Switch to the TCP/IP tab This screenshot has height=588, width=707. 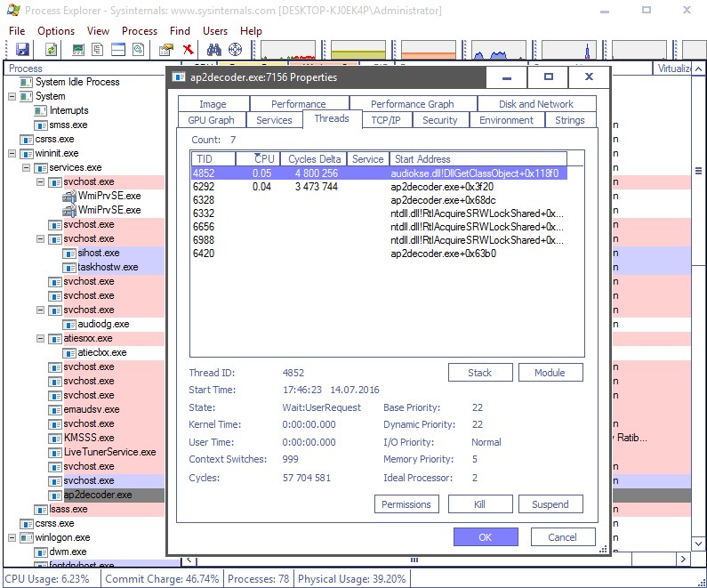tap(385, 120)
